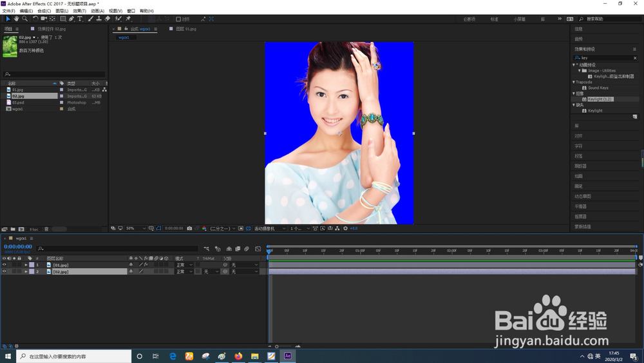This screenshot has width=644, height=363.
Task: Expand layer 1 01.jpg properties triangle
Action: coord(26,265)
